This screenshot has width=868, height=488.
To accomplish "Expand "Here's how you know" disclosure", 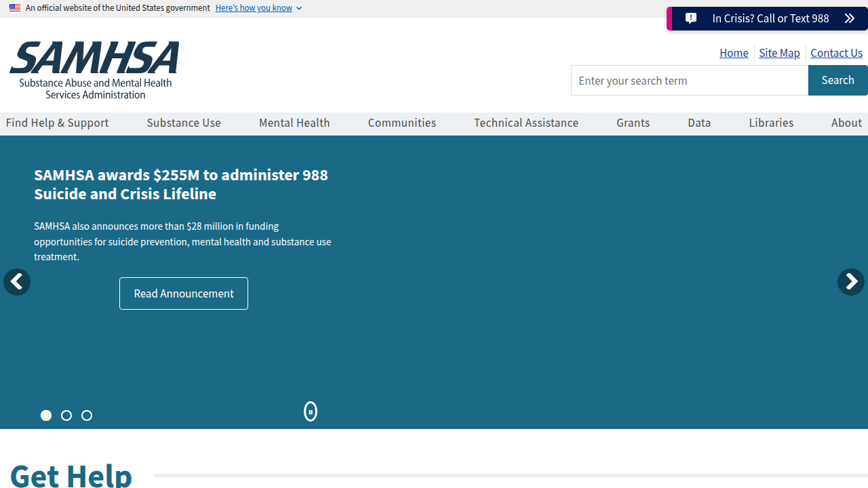I will coord(258,8).
